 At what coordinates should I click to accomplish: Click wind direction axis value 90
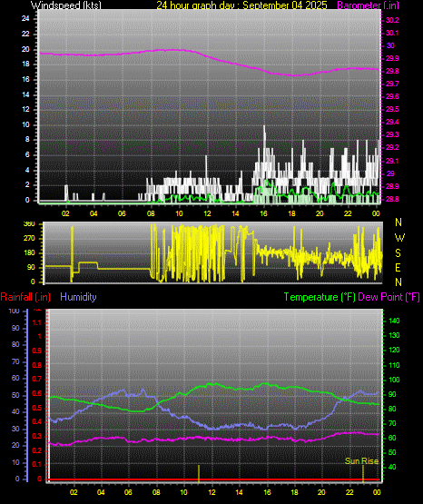click(x=31, y=267)
